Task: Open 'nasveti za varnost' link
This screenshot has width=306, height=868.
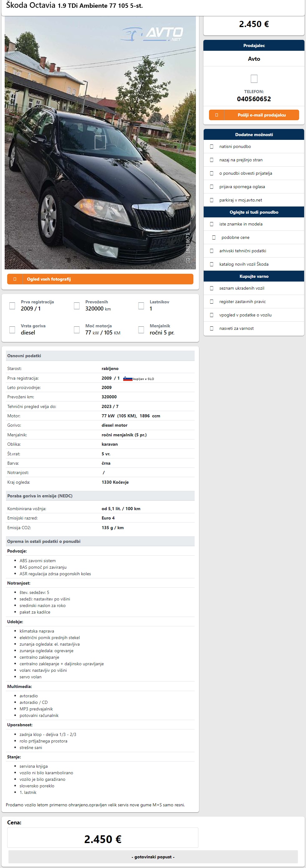Action: click(x=236, y=328)
